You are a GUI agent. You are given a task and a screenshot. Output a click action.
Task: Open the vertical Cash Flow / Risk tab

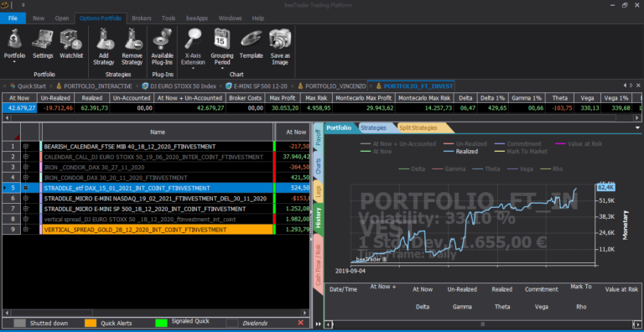coord(318,265)
